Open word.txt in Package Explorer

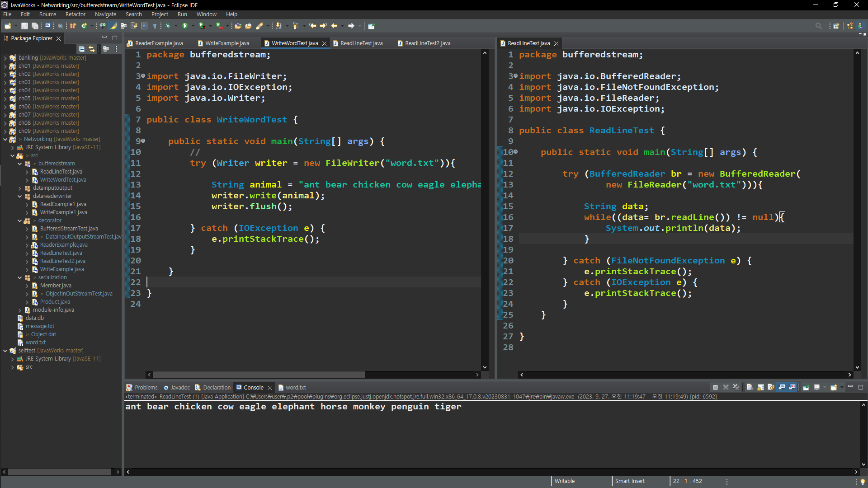(x=35, y=343)
